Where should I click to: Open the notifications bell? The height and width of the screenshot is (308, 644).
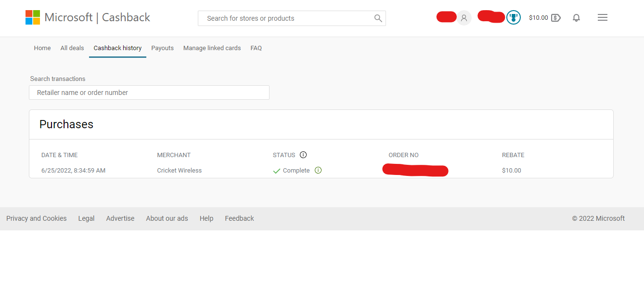[x=576, y=18]
